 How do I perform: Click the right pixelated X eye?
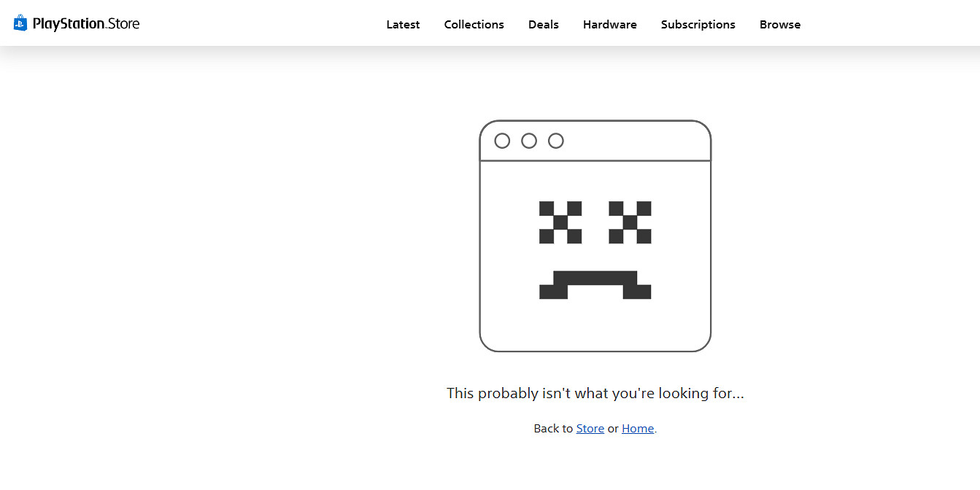pyautogui.click(x=630, y=222)
